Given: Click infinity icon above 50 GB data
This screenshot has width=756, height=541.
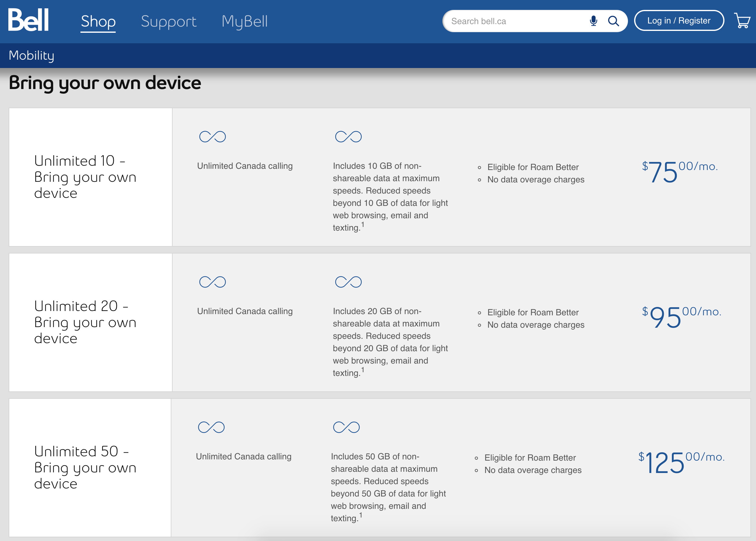Looking at the screenshot, I should click(346, 427).
